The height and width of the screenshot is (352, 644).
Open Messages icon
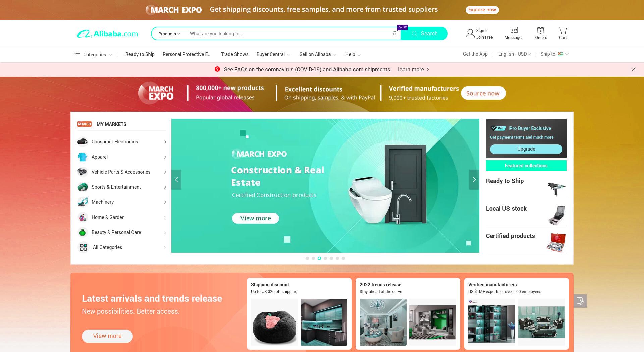tap(514, 30)
